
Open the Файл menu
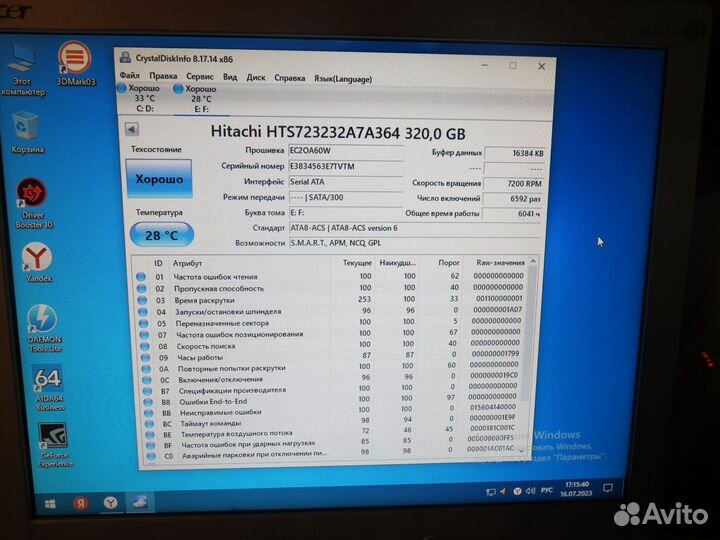pos(129,75)
